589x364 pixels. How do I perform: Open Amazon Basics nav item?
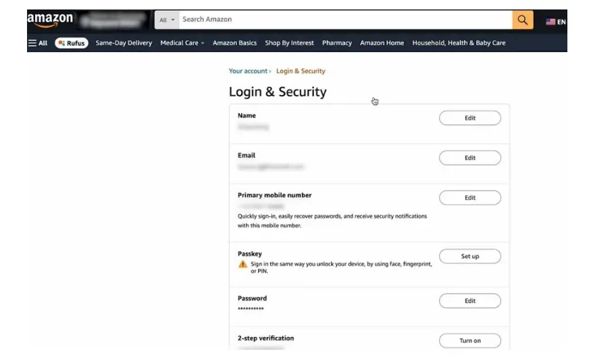pyautogui.click(x=234, y=43)
